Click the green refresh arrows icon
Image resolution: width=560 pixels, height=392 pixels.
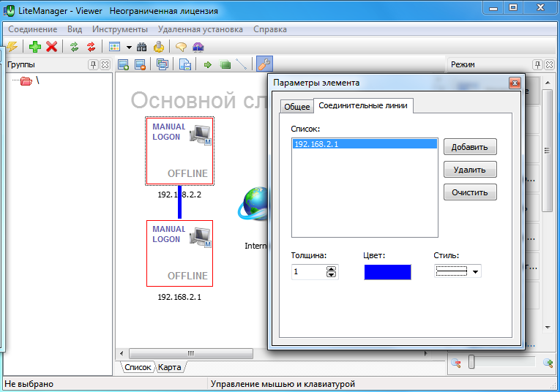click(74, 46)
